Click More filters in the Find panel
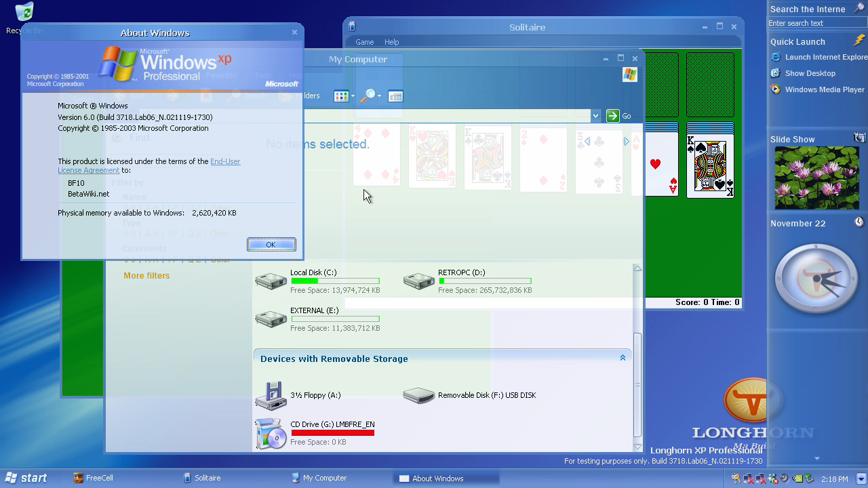 146,276
